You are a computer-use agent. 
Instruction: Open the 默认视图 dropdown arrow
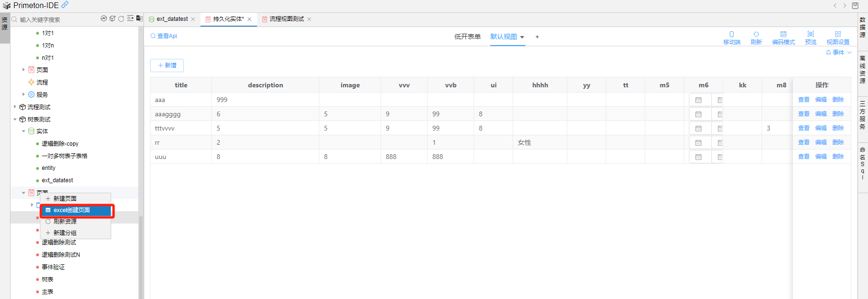pos(522,37)
